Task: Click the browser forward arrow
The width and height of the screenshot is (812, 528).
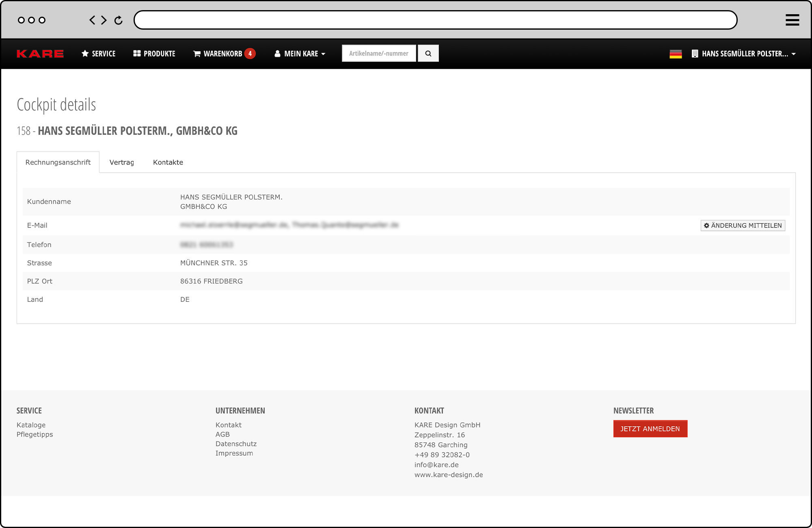Action: 104,20
